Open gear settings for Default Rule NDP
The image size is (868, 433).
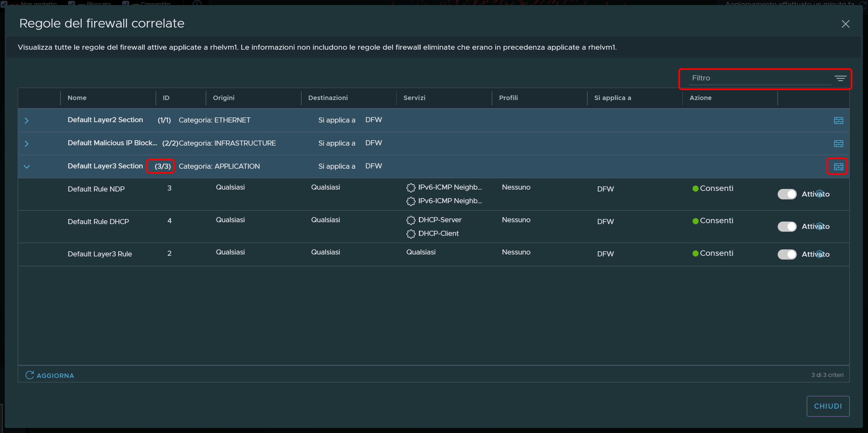point(820,194)
